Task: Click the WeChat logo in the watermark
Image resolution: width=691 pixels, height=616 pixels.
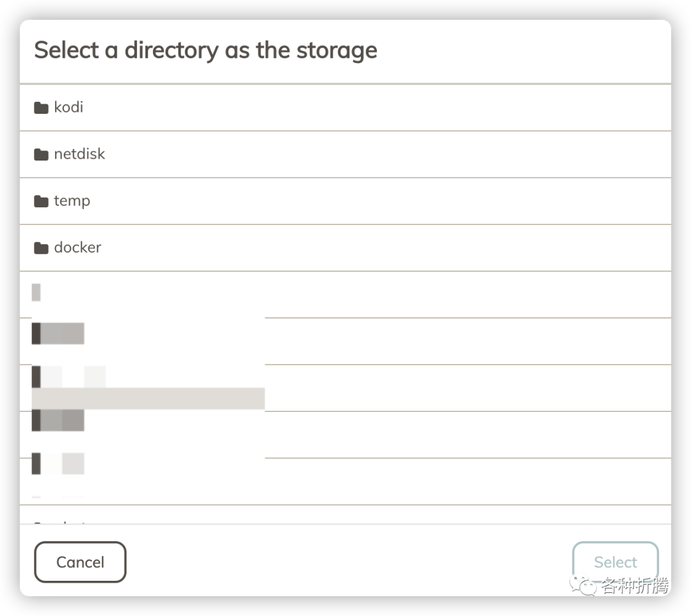Action: pos(584,585)
